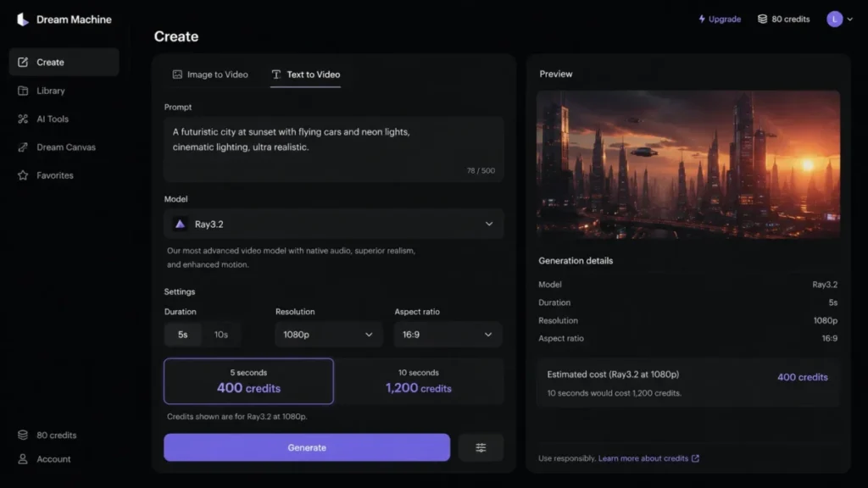Click the Generate button
The height and width of the screenshot is (488, 868).
point(307,447)
